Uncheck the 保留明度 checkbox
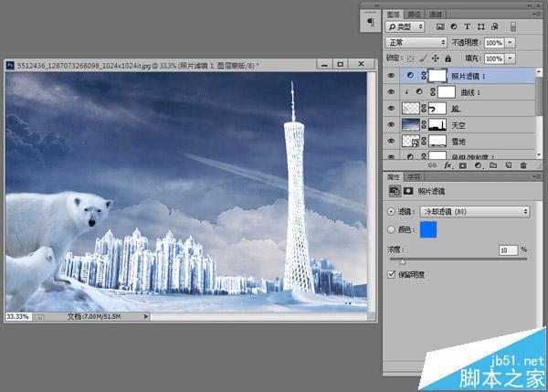This screenshot has height=392, width=548. [x=392, y=274]
